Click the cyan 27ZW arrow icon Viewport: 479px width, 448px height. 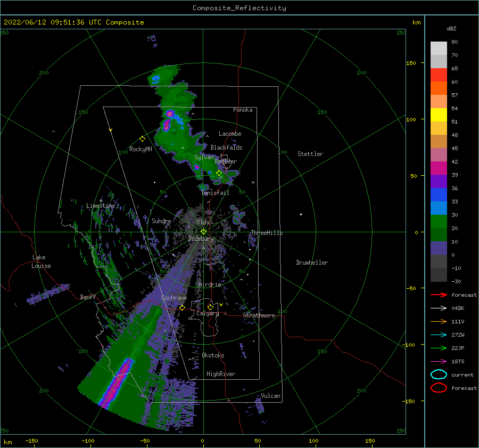tap(439, 335)
